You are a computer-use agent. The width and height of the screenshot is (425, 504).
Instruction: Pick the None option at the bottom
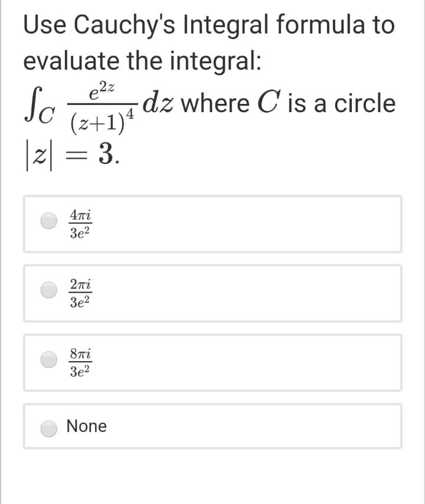tap(86, 426)
